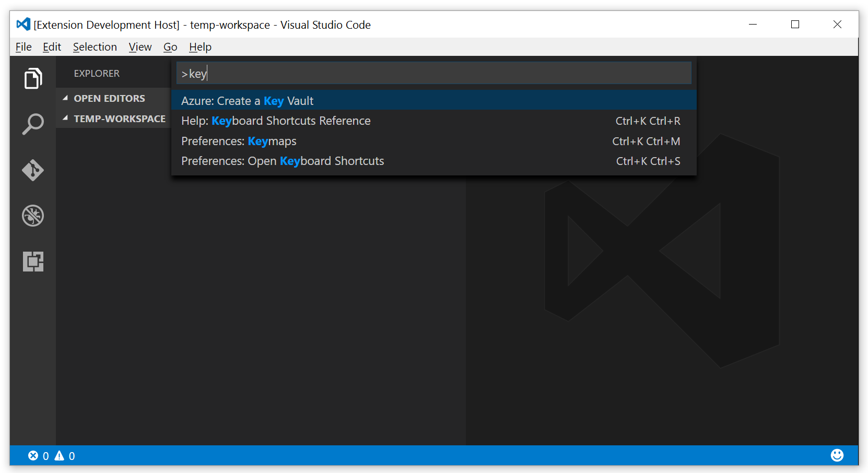Open the Help menu

200,47
